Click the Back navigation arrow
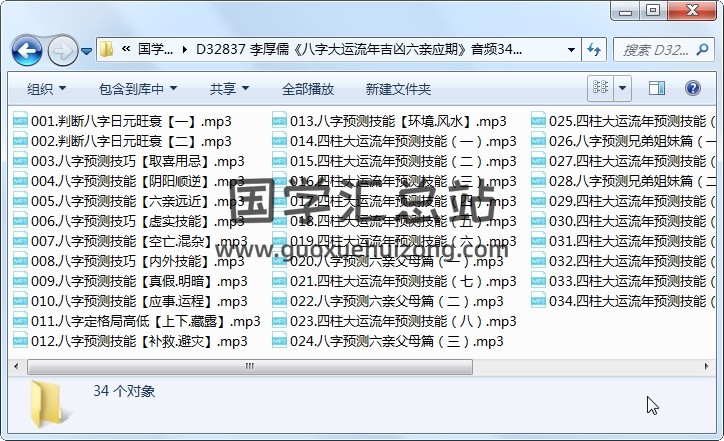 tap(26, 49)
